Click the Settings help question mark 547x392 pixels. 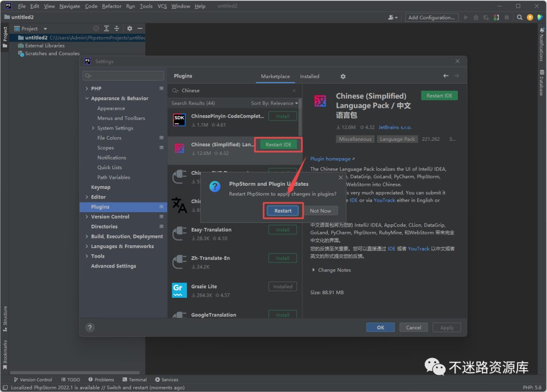pyautogui.click(x=90, y=328)
